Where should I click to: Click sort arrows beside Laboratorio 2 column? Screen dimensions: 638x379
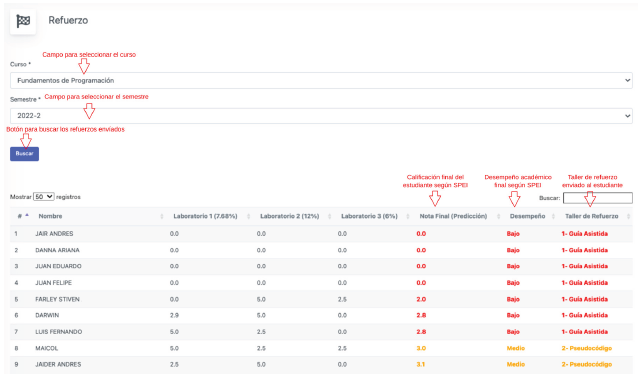(330, 216)
